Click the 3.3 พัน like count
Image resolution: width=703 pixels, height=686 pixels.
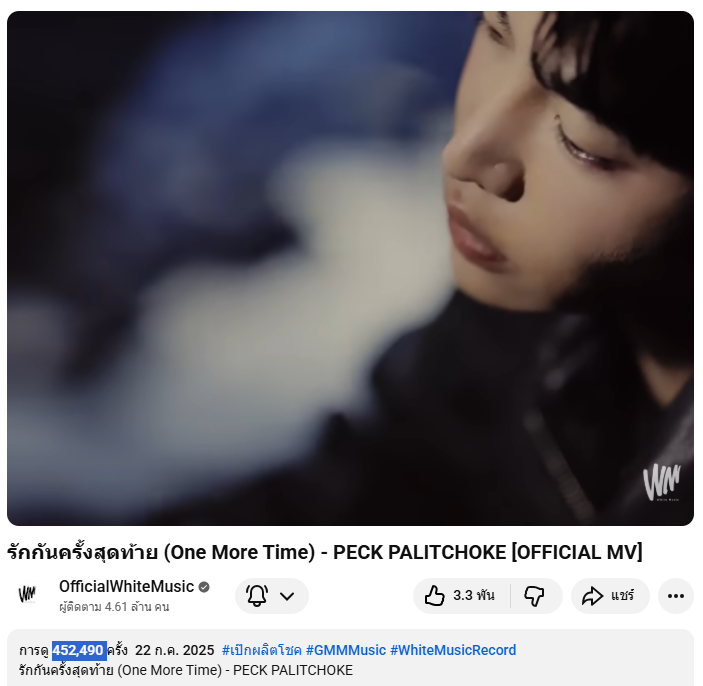473,596
